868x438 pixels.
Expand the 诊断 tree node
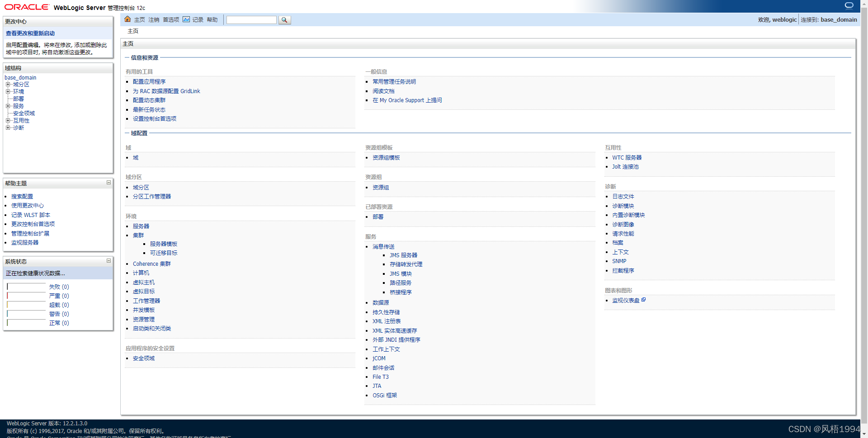point(8,128)
